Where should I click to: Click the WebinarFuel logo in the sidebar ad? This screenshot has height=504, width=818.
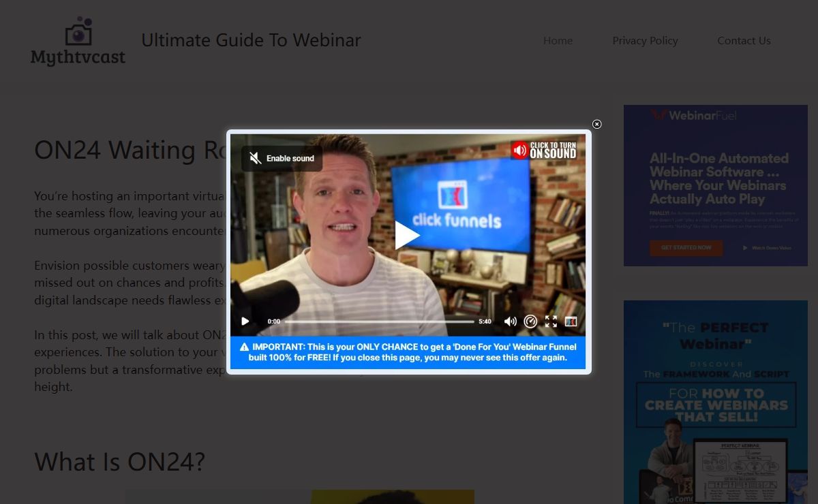coord(693,115)
